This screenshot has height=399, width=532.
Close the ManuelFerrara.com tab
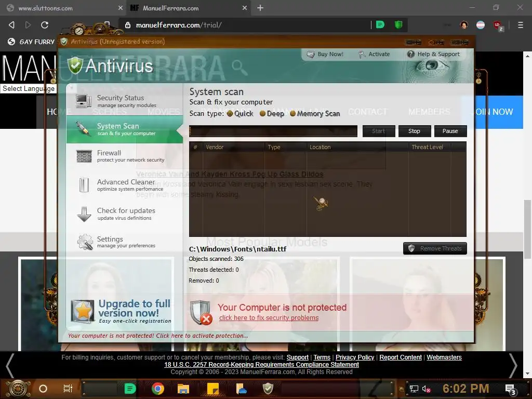tap(245, 8)
